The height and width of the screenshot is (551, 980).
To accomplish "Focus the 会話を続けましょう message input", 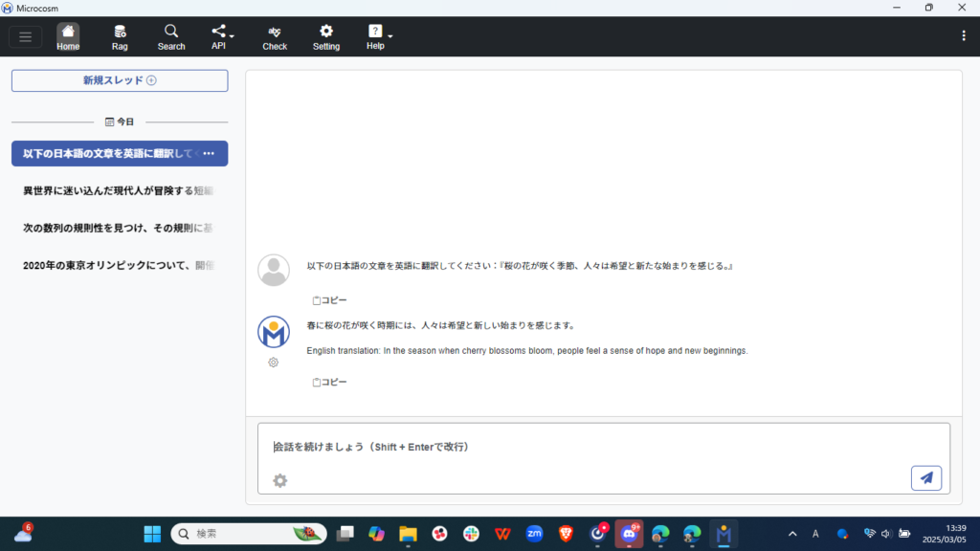I will (593, 447).
